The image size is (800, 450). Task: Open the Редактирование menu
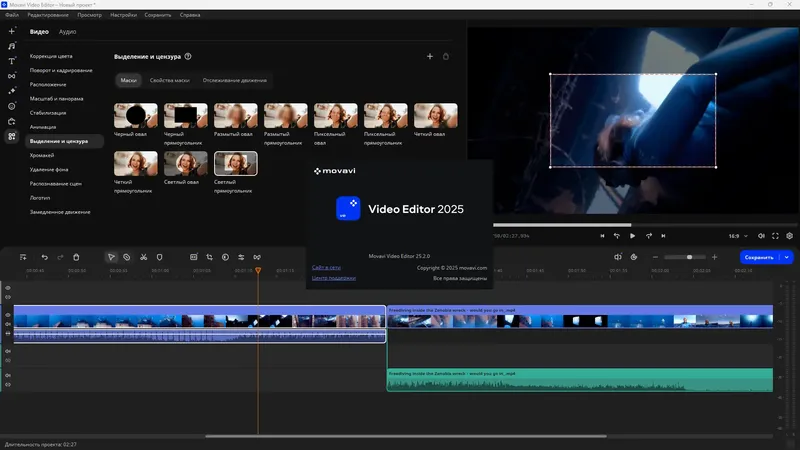48,15
